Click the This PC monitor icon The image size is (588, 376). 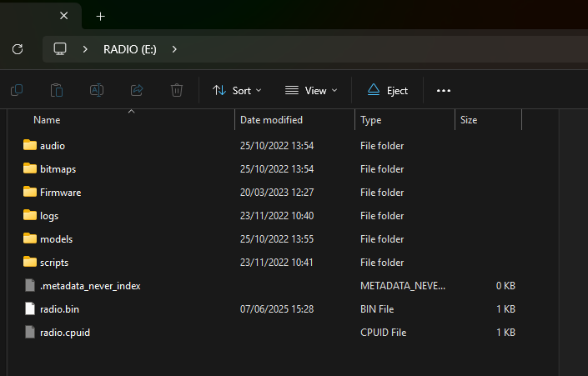pyautogui.click(x=60, y=48)
